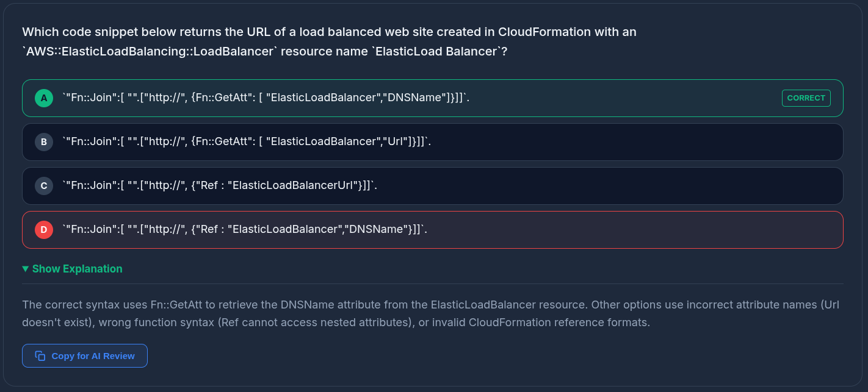Click the CORRECT badge on option A
Image resolution: width=868 pixels, height=392 pixels.
[806, 98]
